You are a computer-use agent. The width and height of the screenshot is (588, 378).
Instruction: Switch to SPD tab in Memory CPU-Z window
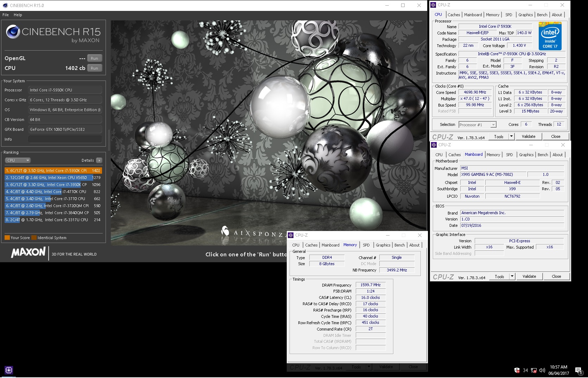pos(366,245)
